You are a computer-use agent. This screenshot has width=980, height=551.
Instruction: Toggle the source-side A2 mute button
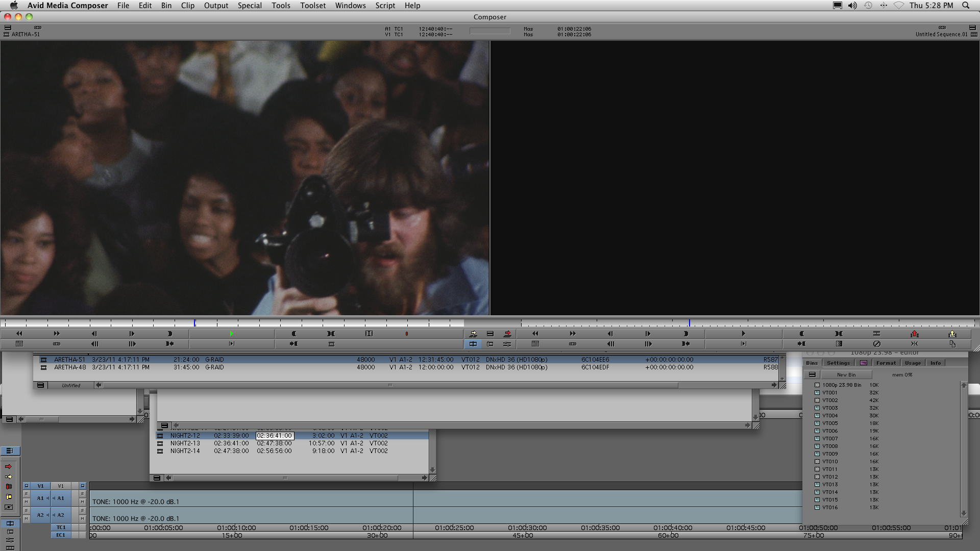26,518
